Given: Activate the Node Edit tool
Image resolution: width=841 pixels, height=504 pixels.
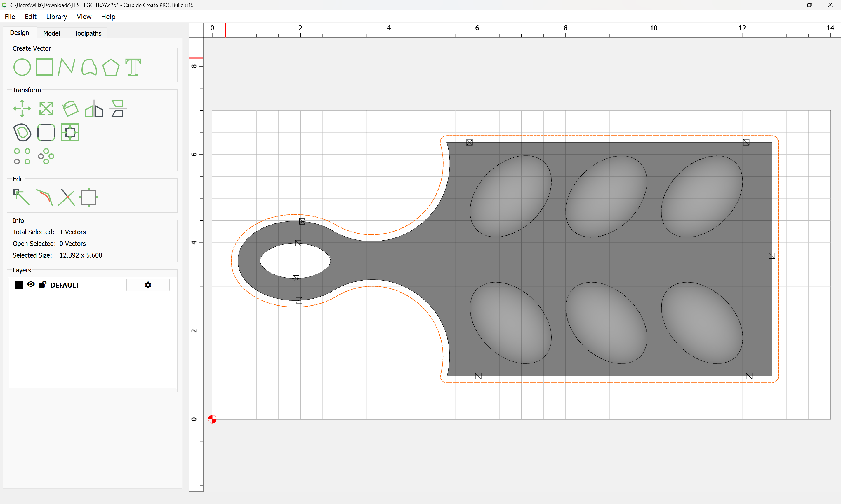Looking at the screenshot, I should (21, 197).
